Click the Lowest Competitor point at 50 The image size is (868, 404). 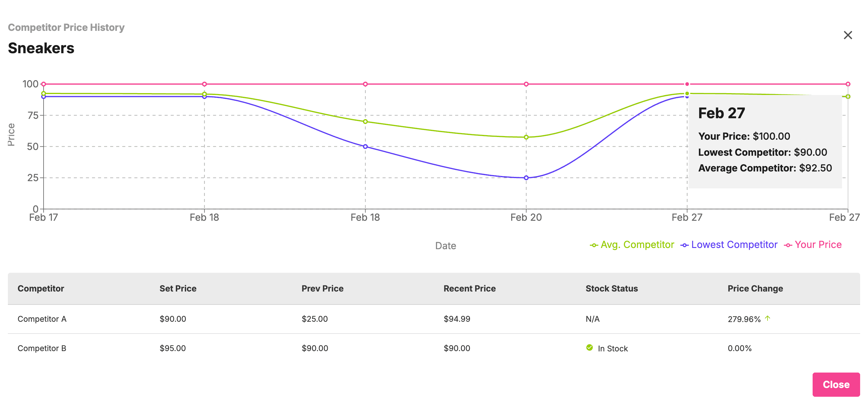[x=365, y=146]
